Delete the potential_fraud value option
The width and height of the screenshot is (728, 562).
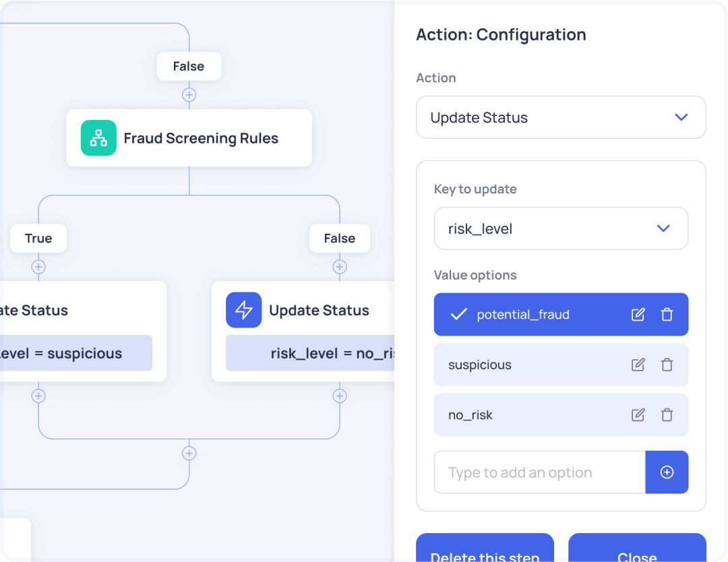[x=667, y=315]
